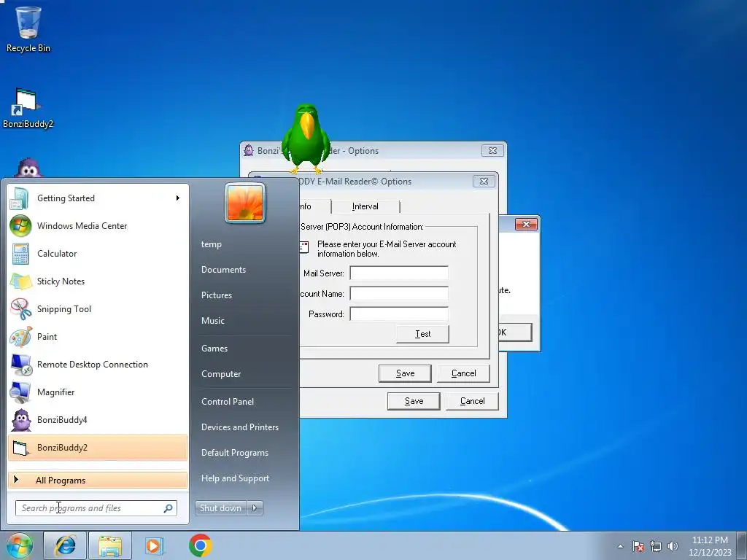Image resolution: width=747 pixels, height=560 pixels.
Task: Click the Windows Start orb button
Action: tap(20, 545)
